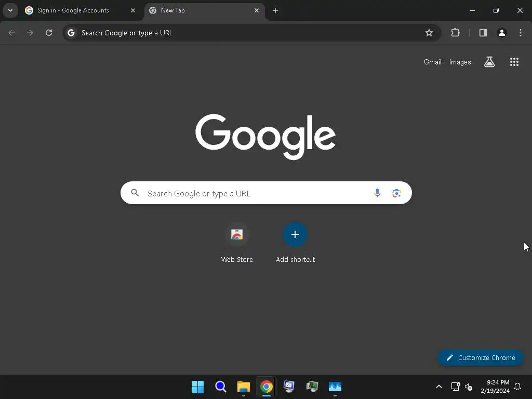This screenshot has height=399, width=532.
Task: Click the Add shortcut button
Action: pos(295,243)
